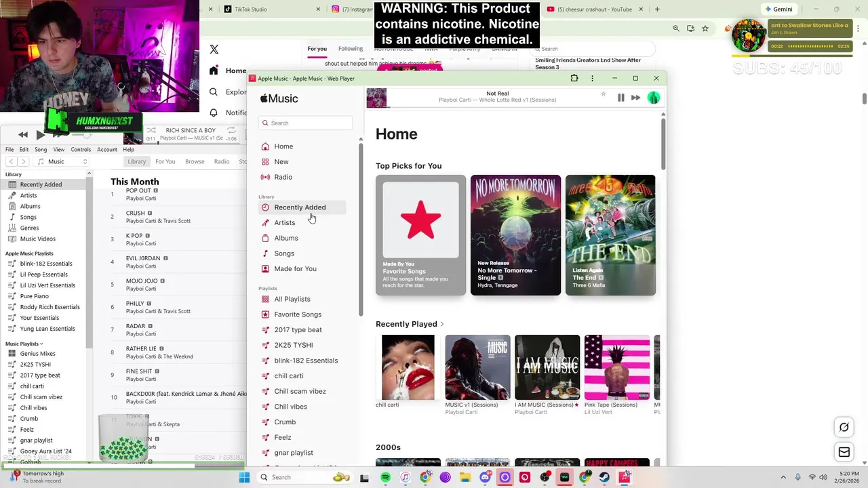Switch to the For You tab in iTunes
Screen dimensions: 868x488
(x=165, y=162)
